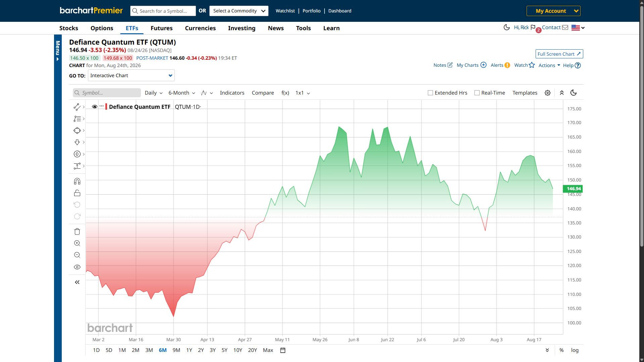Zoom in on the chart
This screenshot has height=362, width=644.
[77, 243]
